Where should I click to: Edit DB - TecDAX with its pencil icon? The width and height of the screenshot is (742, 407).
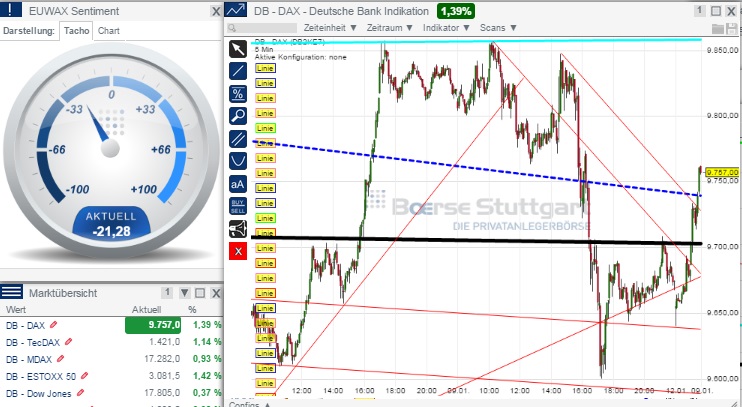click(x=69, y=342)
